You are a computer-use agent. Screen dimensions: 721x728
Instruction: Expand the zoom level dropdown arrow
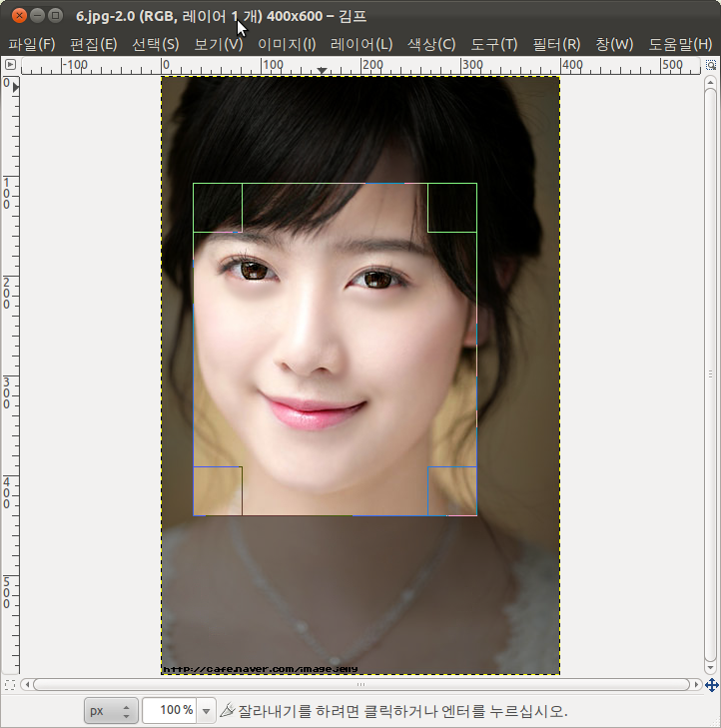click(x=206, y=710)
